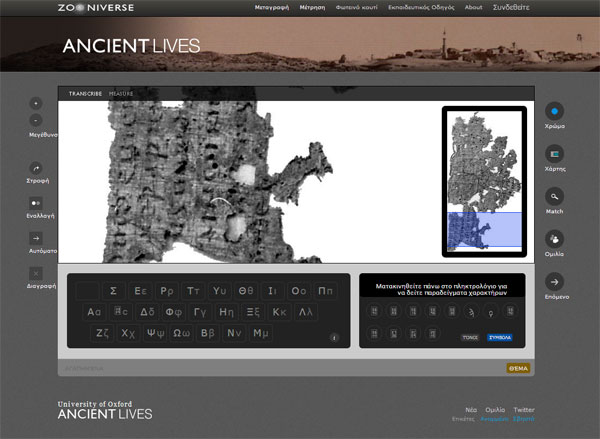Open the Ομιλία talk icon

555,239
